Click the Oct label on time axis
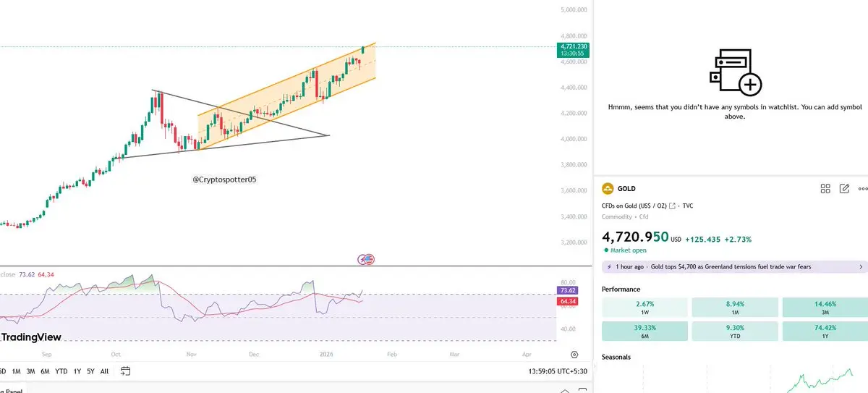Viewport: 868px width, 393px height. click(x=115, y=355)
